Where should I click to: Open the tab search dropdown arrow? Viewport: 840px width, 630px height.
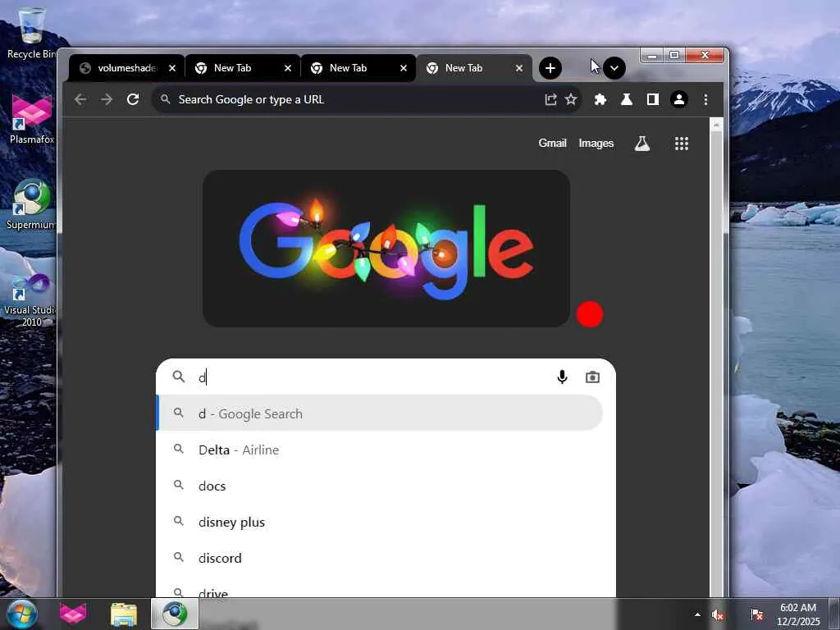point(614,68)
